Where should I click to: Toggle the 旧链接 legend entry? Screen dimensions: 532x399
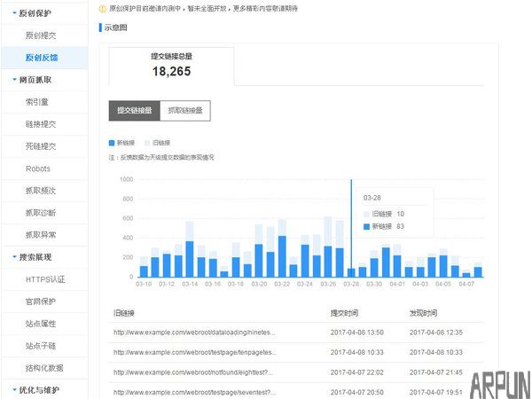pyautogui.click(x=157, y=142)
